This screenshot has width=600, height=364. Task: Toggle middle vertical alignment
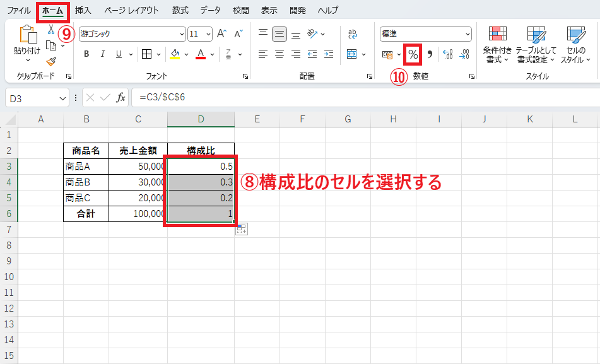tap(279, 34)
